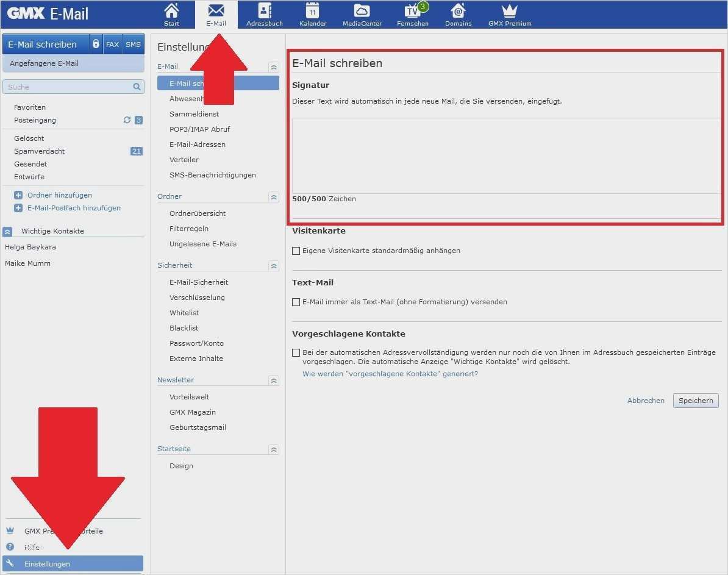Click the encrypted mail lock icon
This screenshot has width=728, height=575.
tap(96, 44)
